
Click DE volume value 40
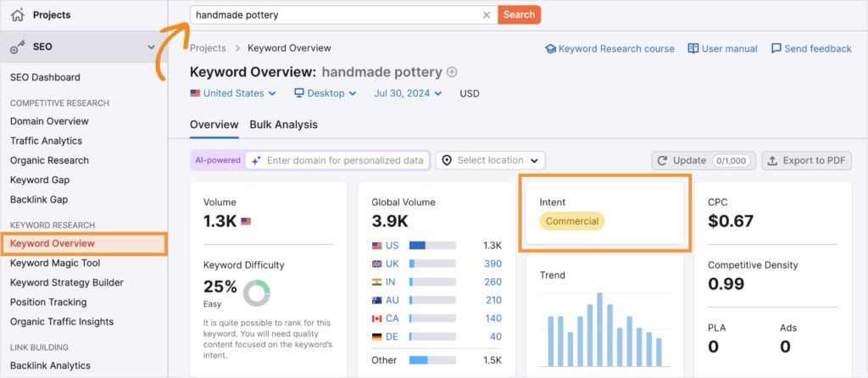[496, 336]
